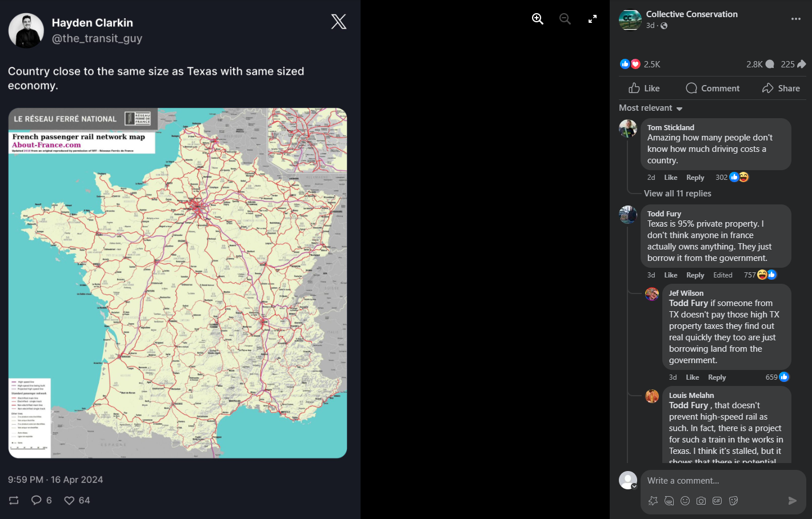Share the Collective Conservation post
The width and height of the screenshot is (812, 519).
tap(781, 88)
